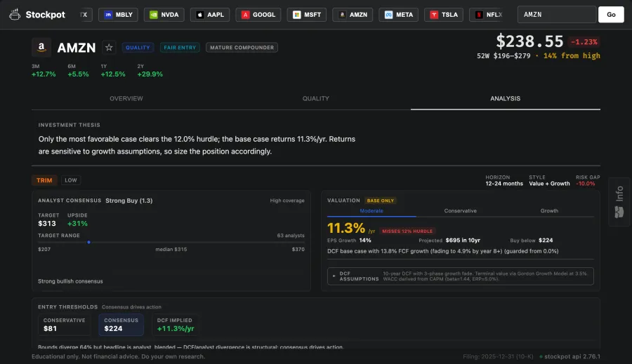Viewport: 632px width, 364px height.
Task: Expand the DCF ASSUMPTIONS section
Action: click(x=460, y=276)
